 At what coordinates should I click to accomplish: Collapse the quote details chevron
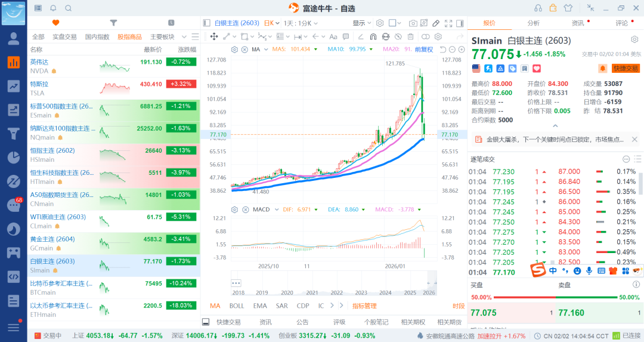pos(555,126)
